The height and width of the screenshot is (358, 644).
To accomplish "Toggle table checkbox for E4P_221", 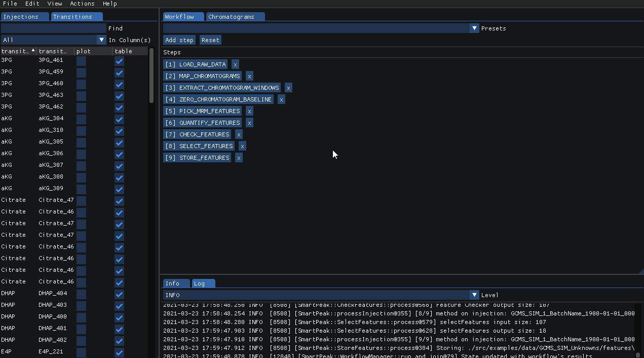I will [119, 352].
